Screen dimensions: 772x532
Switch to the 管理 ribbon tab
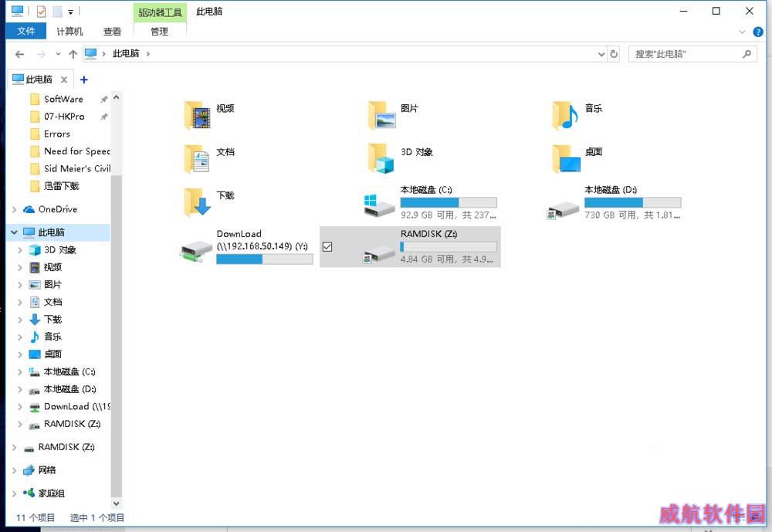[x=160, y=32]
